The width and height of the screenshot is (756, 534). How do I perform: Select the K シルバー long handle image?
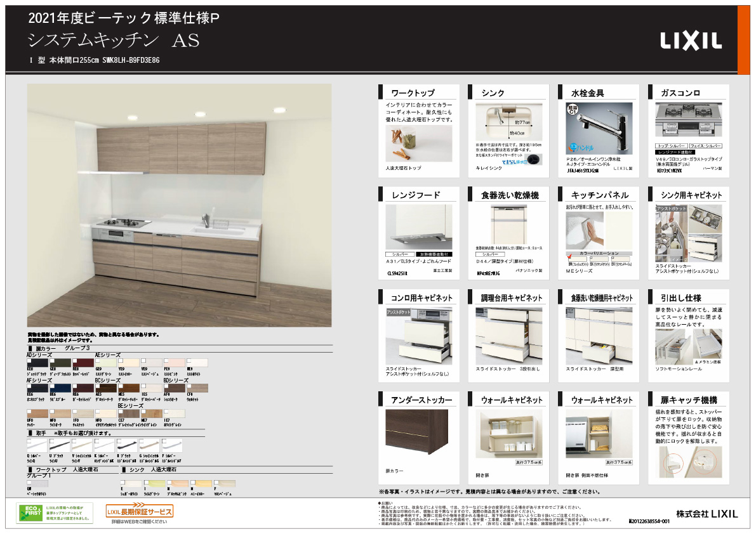coord(105,445)
